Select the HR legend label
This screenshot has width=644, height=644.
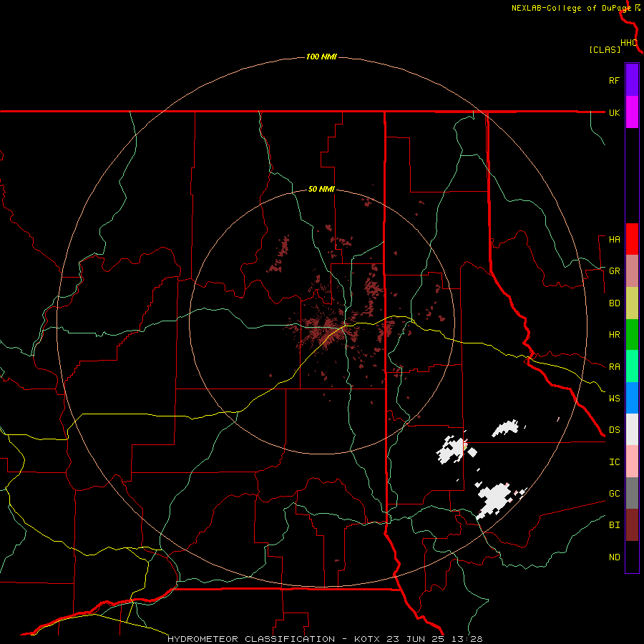tap(614, 335)
